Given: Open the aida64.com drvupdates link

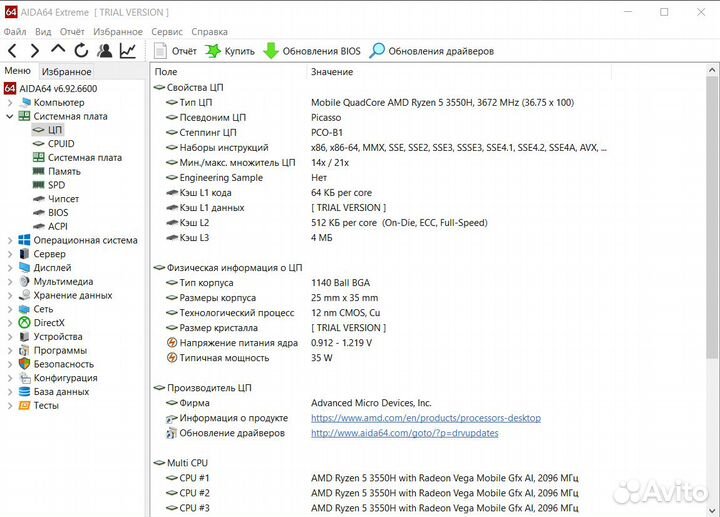Looking at the screenshot, I should [405, 433].
